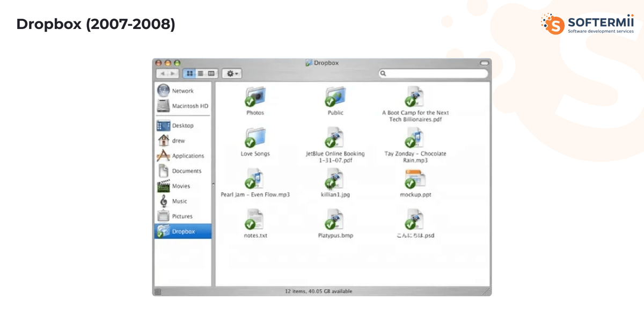The width and height of the screenshot is (644, 322).
Task: Click the Dropbox folder icon in title bar
Action: pyautogui.click(x=309, y=63)
